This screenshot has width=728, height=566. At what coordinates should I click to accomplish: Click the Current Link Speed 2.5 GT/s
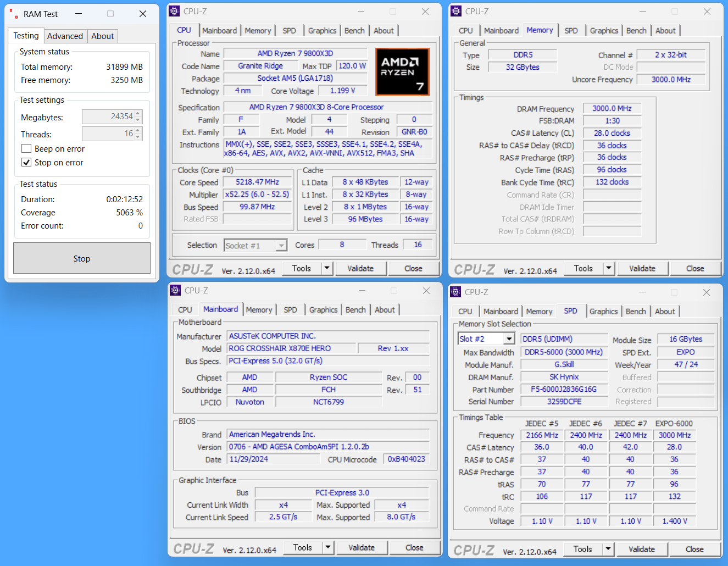pos(283,517)
